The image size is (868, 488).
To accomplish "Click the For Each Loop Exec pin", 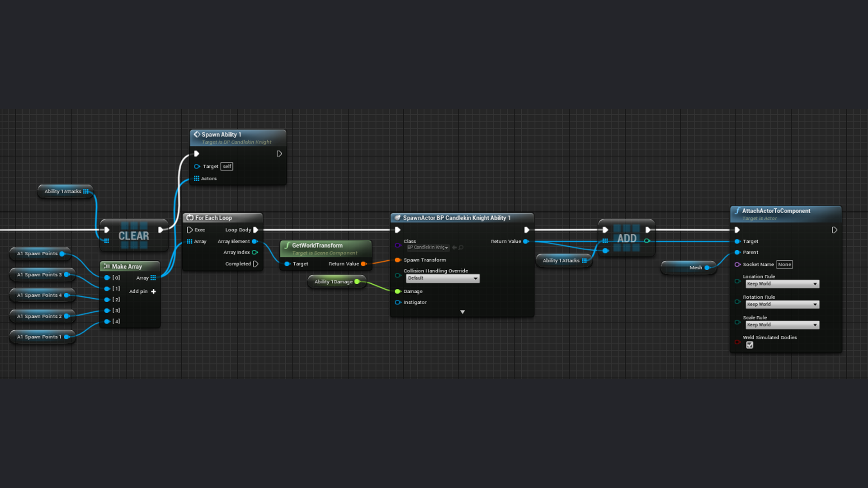I will [190, 230].
